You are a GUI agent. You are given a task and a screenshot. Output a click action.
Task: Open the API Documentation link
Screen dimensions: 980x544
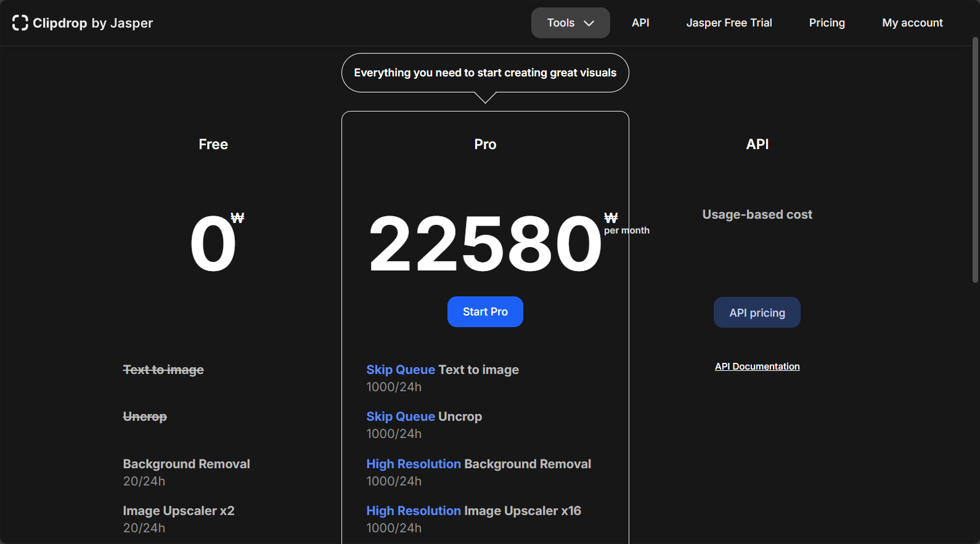(x=757, y=367)
